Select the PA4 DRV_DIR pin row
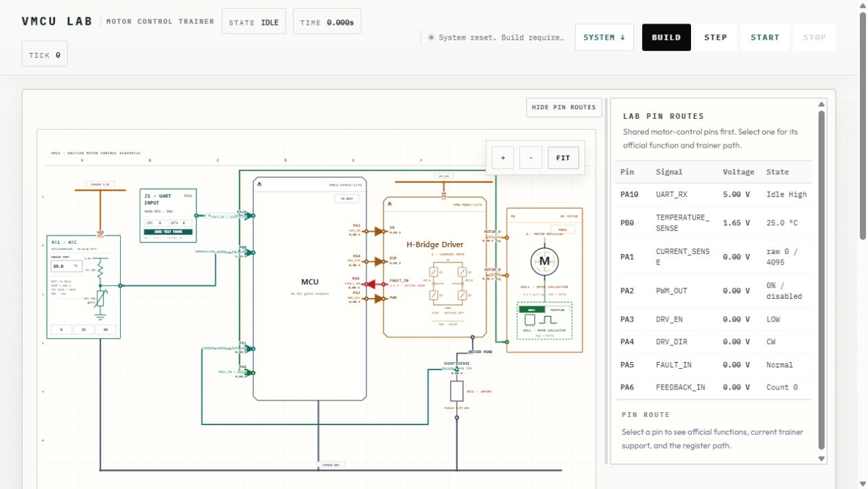The image size is (868, 489). coord(714,342)
